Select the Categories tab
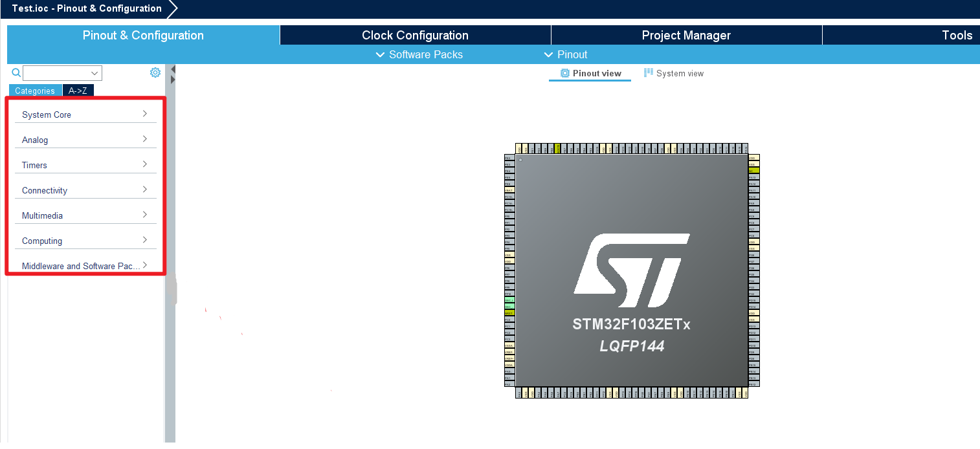The width and height of the screenshot is (980, 449). pyautogui.click(x=35, y=91)
